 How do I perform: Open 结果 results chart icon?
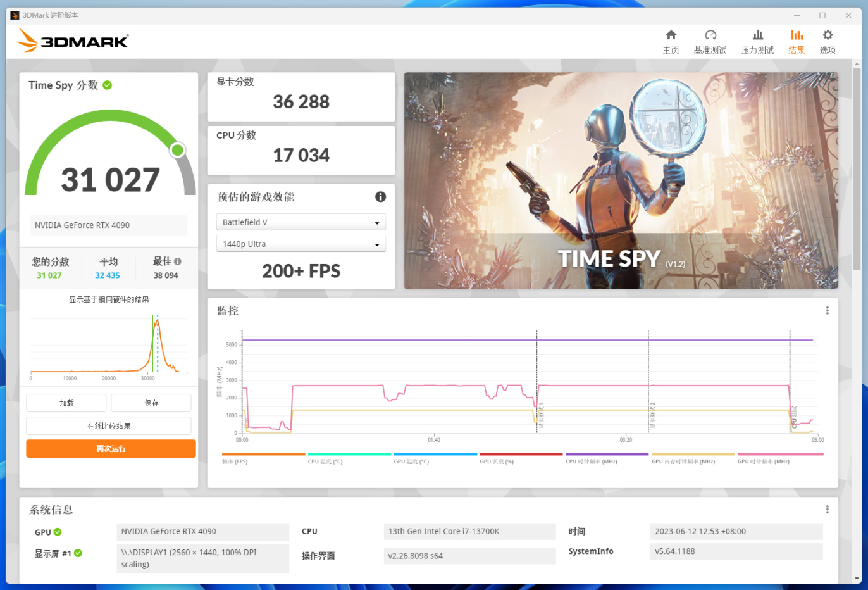[x=797, y=35]
